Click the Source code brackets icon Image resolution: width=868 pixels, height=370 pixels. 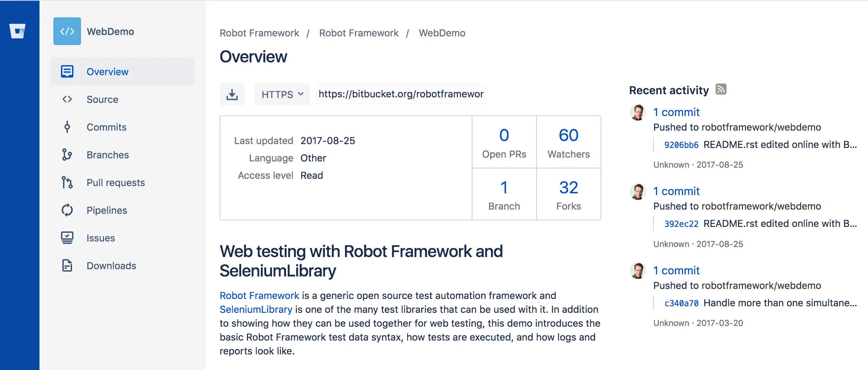pos(67,99)
